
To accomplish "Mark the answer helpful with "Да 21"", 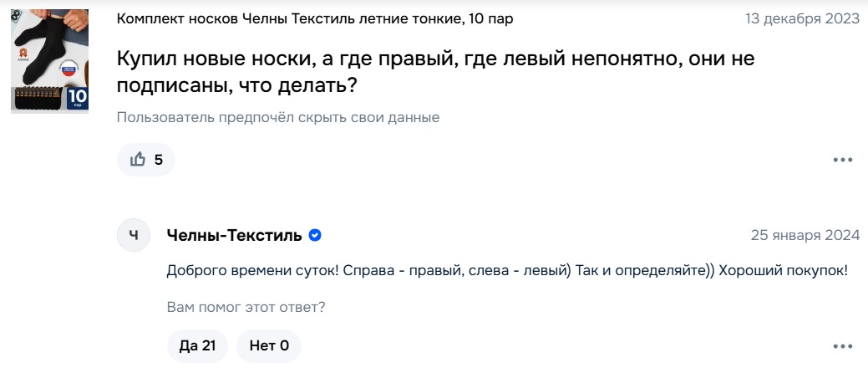I will [197, 345].
